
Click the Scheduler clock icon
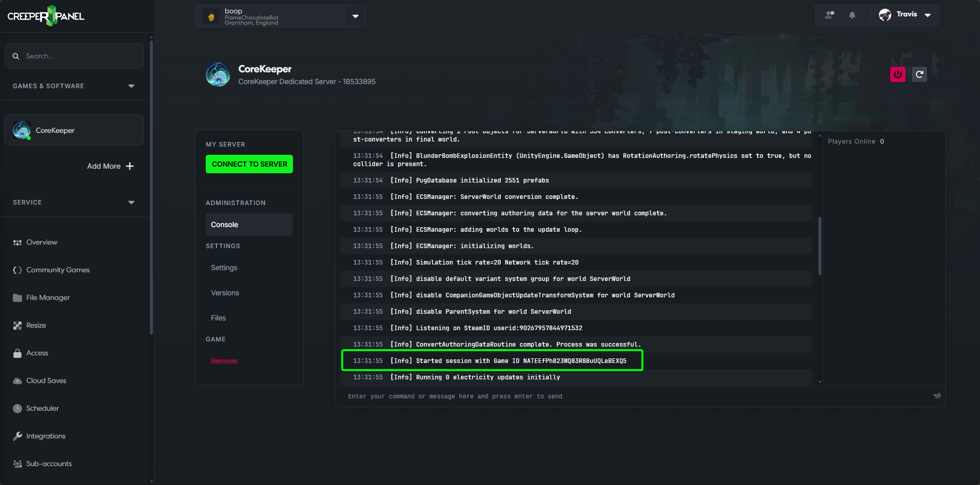coord(17,409)
